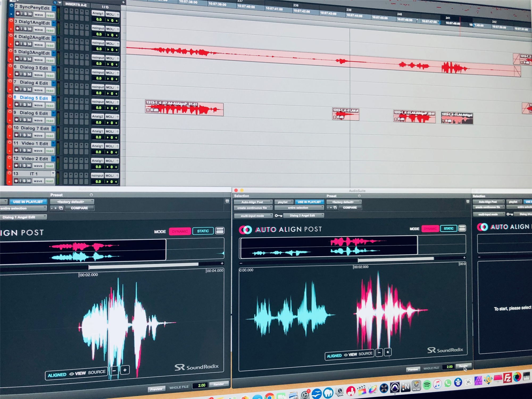Click the copy settings icon beside COMPARE in Dialog 1 Angel Edit window
532x399 pixels.
[61, 208]
